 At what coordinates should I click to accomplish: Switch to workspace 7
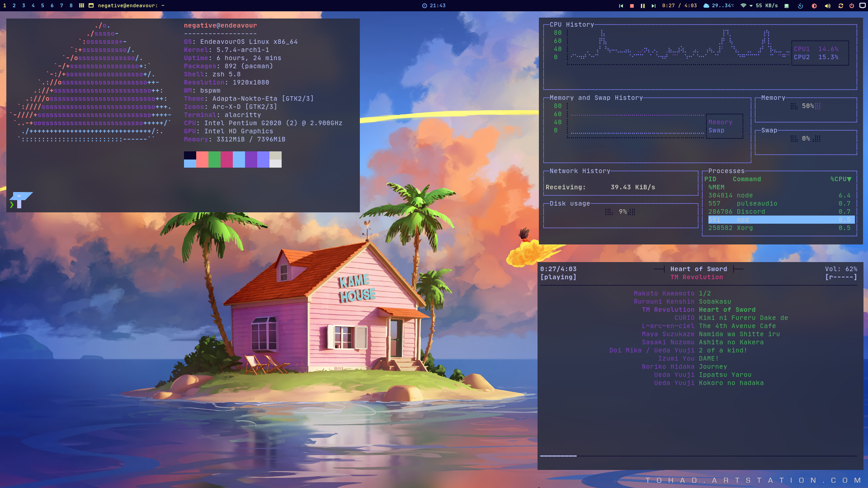coord(61,5)
